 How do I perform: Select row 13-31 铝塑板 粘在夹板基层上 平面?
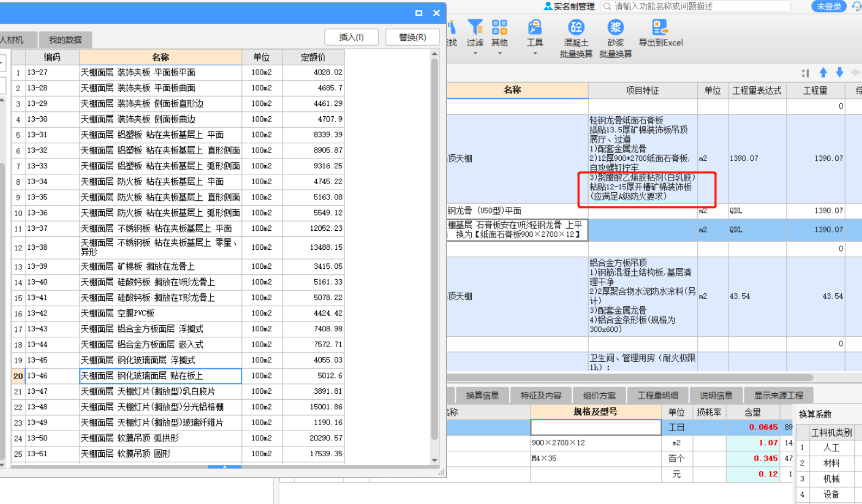point(178,135)
